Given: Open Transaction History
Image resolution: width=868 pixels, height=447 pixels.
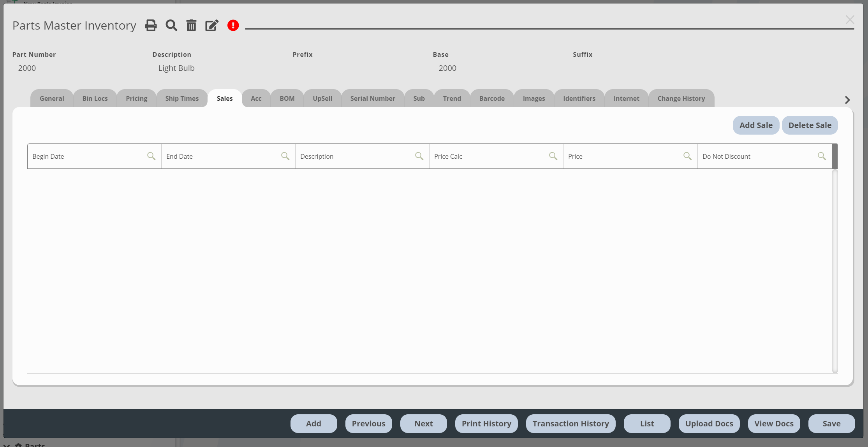Looking at the screenshot, I should pyautogui.click(x=570, y=423).
